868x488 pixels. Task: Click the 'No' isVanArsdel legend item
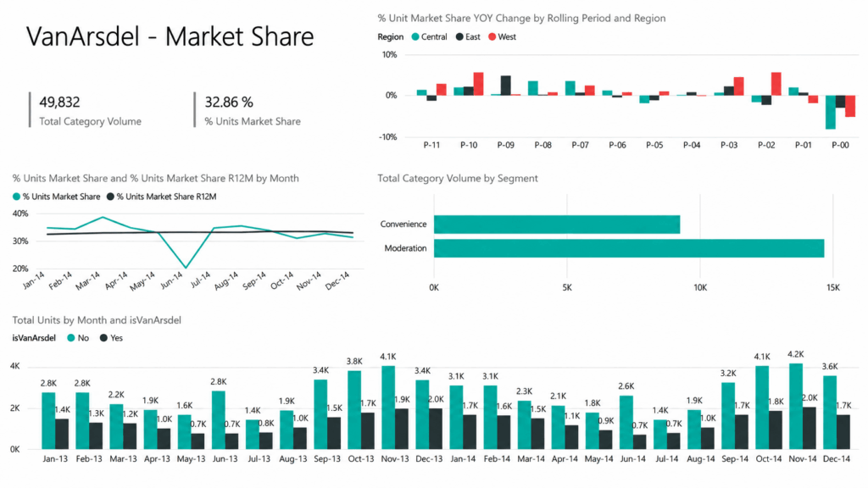click(x=78, y=338)
